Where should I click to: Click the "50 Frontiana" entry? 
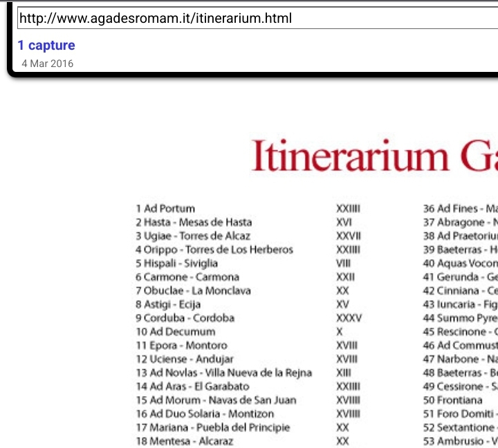[x=452, y=400]
